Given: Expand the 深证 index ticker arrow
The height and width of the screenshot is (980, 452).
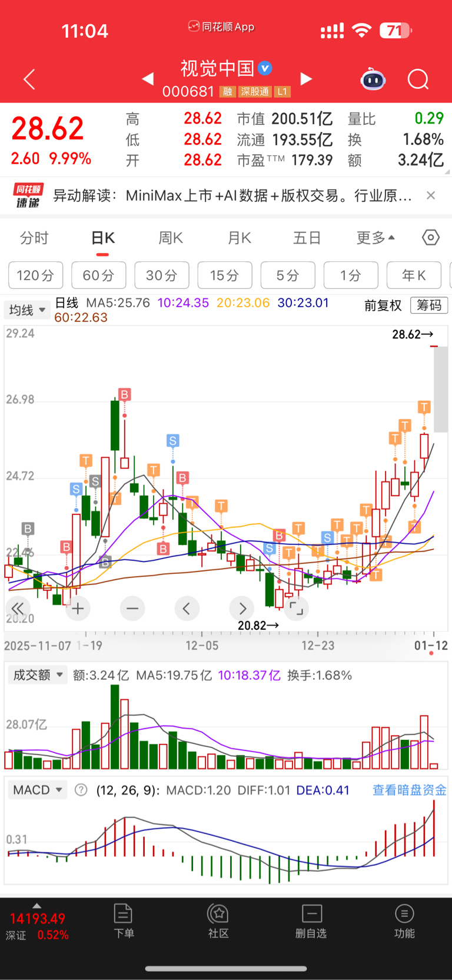Looking at the screenshot, I should (x=37, y=906).
